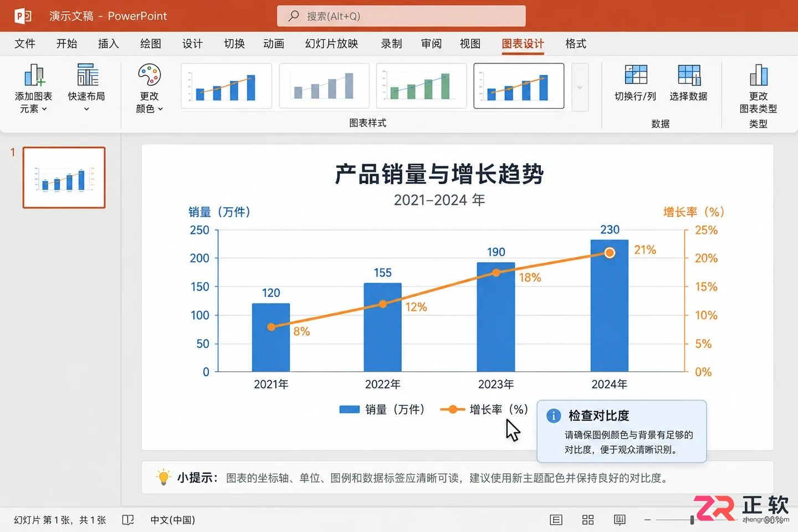Open the Quick Layout dropdown
This screenshot has width=798, height=532.
(86, 89)
